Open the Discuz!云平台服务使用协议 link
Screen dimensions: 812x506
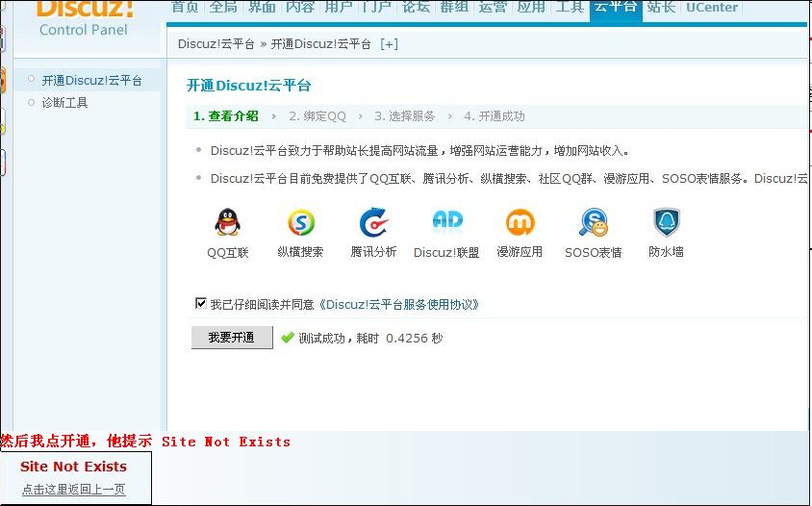point(398,305)
